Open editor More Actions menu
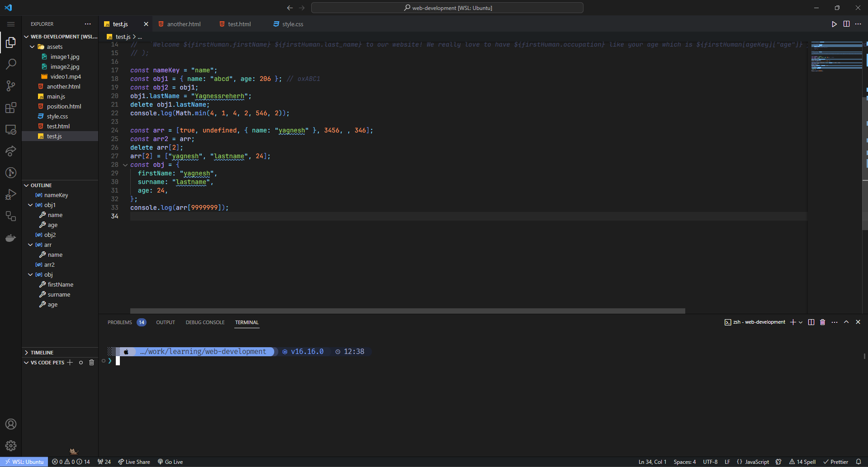868x467 pixels. point(858,24)
